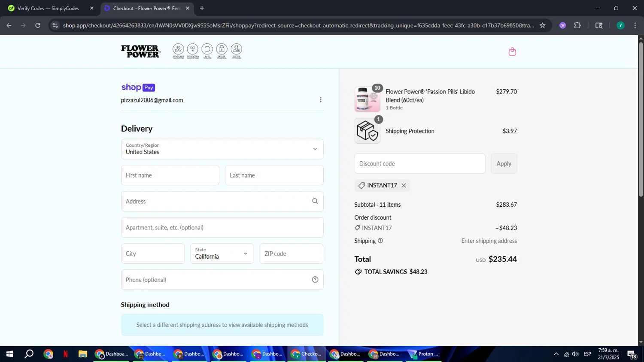
Task: Click the Shipping Protection price $3.97
Action: click(x=510, y=131)
